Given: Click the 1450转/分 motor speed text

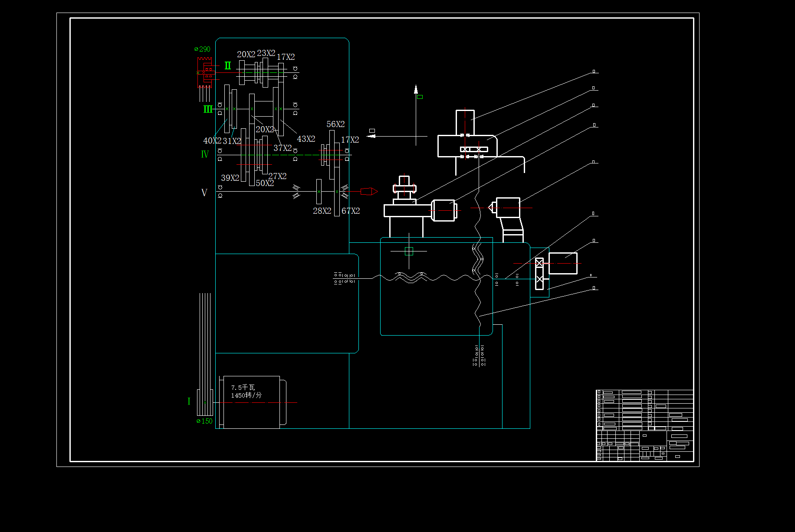Looking at the screenshot, I should [246, 395].
